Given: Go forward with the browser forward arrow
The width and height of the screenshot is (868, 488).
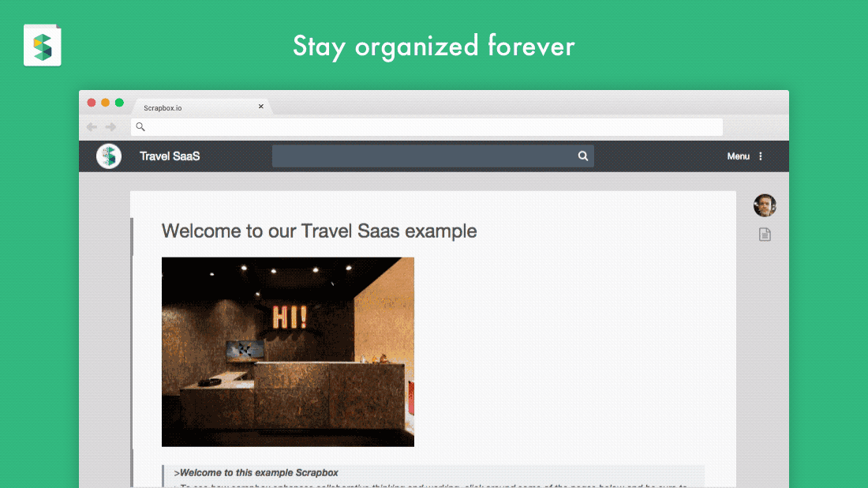Looking at the screenshot, I should 110,127.
